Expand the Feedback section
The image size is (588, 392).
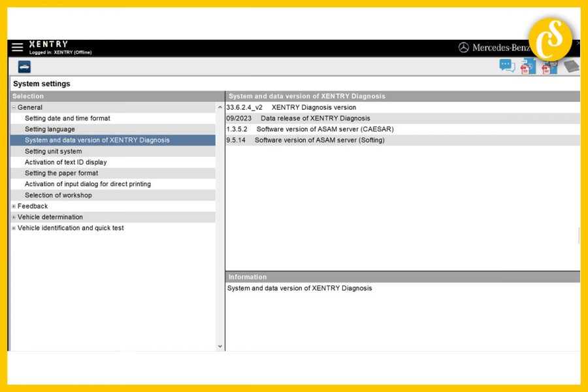coord(13,206)
